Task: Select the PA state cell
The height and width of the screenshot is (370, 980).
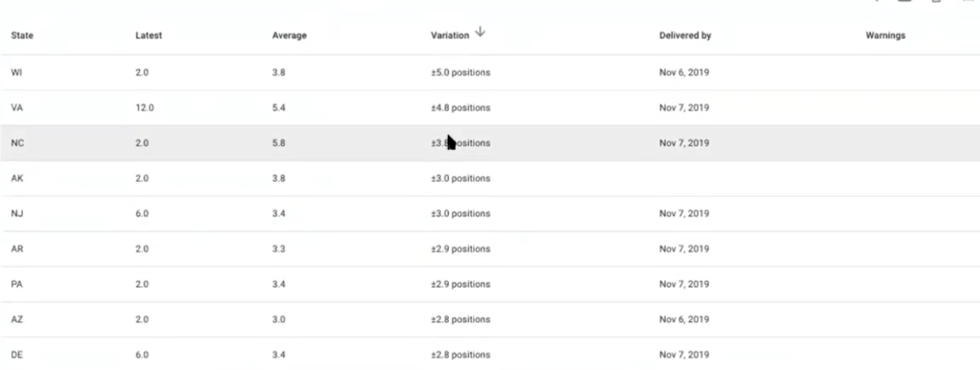Action: [x=17, y=284]
